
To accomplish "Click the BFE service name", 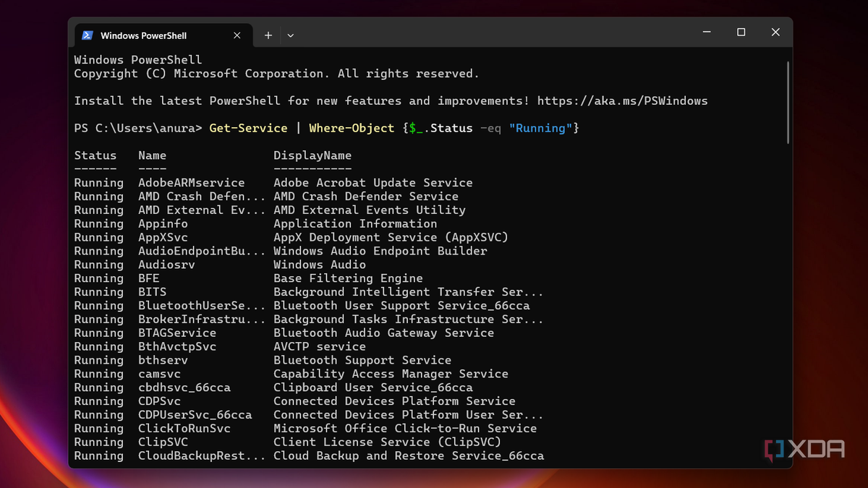I will (x=148, y=278).
